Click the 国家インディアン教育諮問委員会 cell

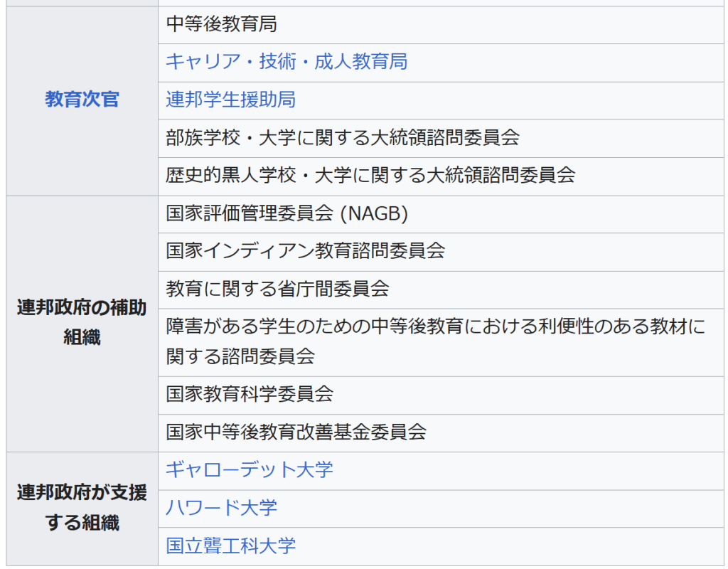tap(305, 251)
